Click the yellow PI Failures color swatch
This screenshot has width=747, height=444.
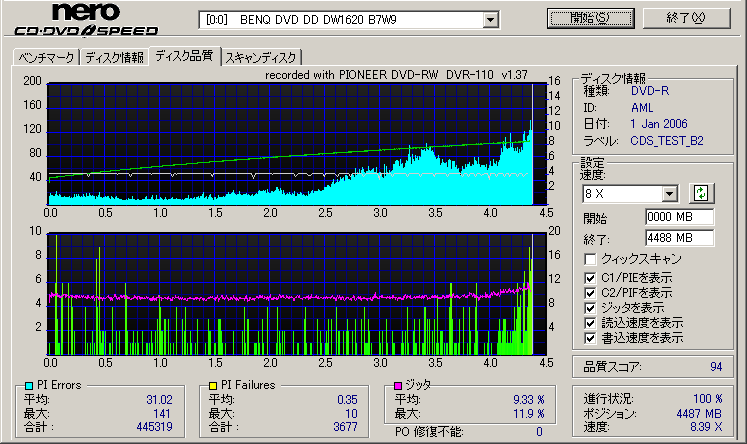[212, 385]
